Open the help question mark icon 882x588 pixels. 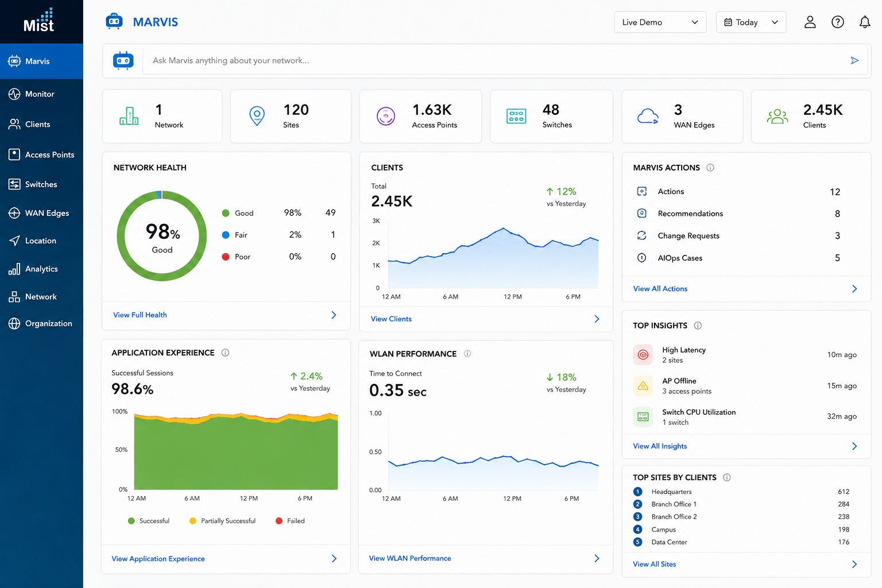tap(838, 22)
